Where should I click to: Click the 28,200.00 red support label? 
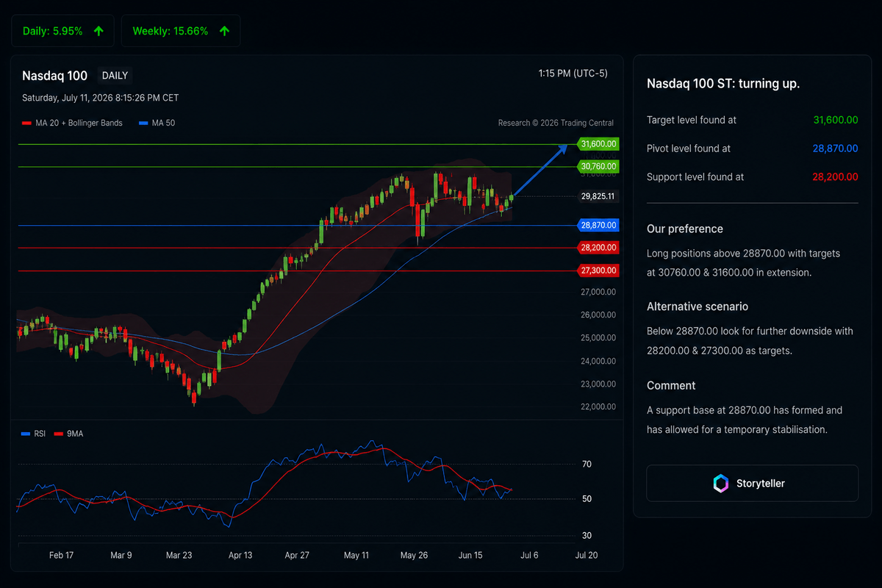(598, 248)
